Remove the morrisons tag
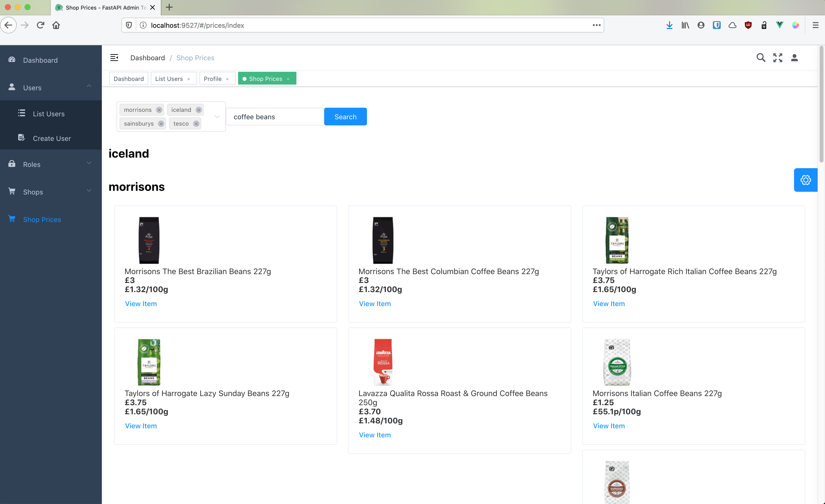Screen dimensions: 825x504 click(x=159, y=110)
